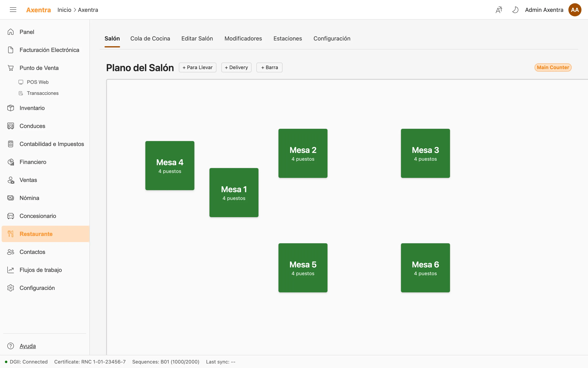The height and width of the screenshot is (368, 588).
Task: Switch to the Modificadores tab
Action: click(243, 38)
